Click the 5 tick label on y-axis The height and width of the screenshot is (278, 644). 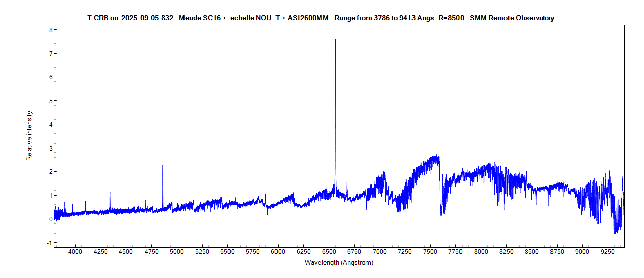[x=50, y=101]
